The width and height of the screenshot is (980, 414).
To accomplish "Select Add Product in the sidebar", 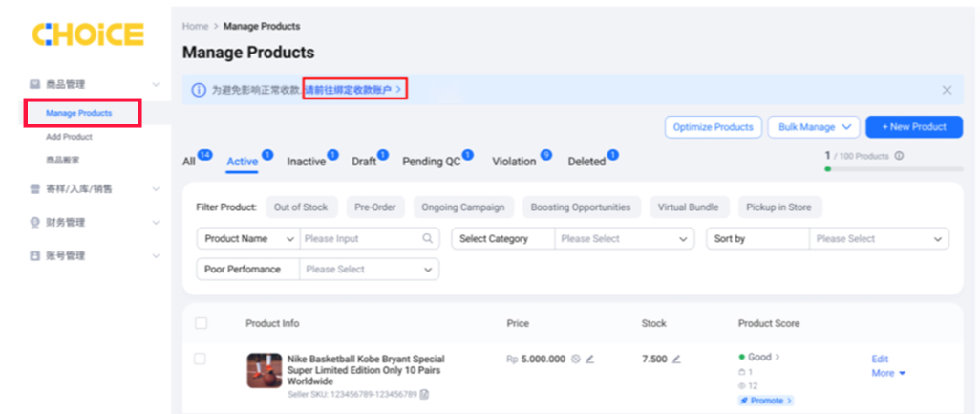I will (x=69, y=137).
